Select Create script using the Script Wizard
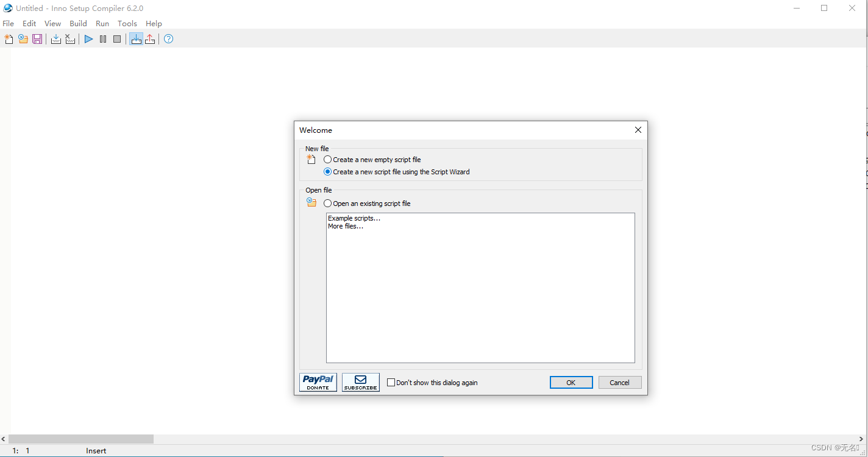The image size is (868, 457). tap(397, 172)
